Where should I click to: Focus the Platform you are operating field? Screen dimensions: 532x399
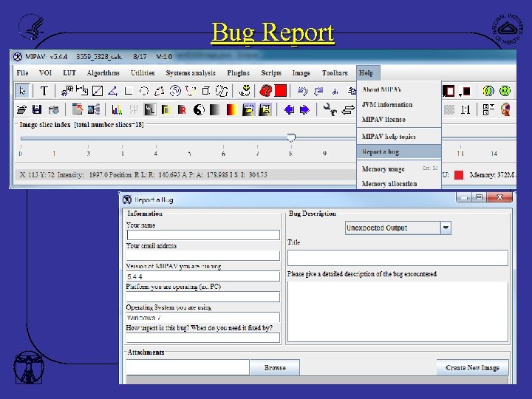(x=203, y=297)
